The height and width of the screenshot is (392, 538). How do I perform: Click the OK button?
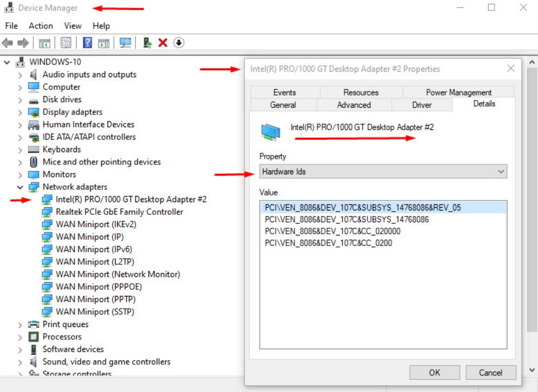pos(435,373)
